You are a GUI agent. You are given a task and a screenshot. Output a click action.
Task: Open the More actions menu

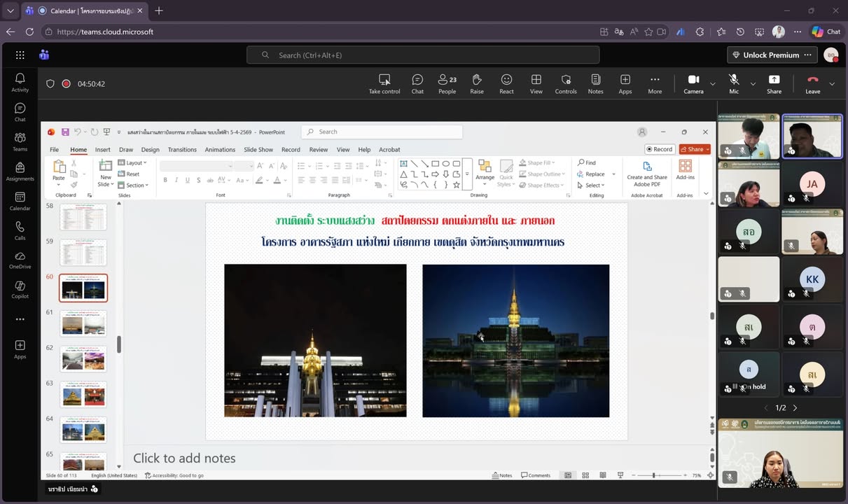click(x=655, y=83)
